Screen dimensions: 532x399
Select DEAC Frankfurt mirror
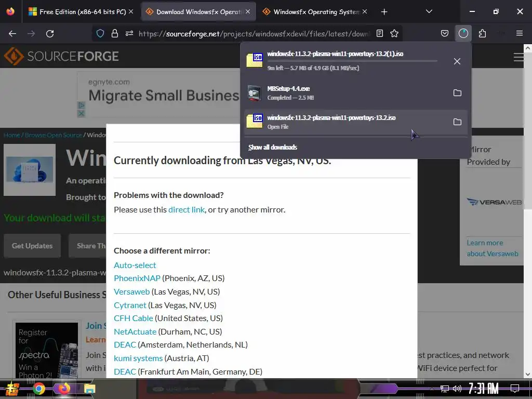tap(125, 371)
